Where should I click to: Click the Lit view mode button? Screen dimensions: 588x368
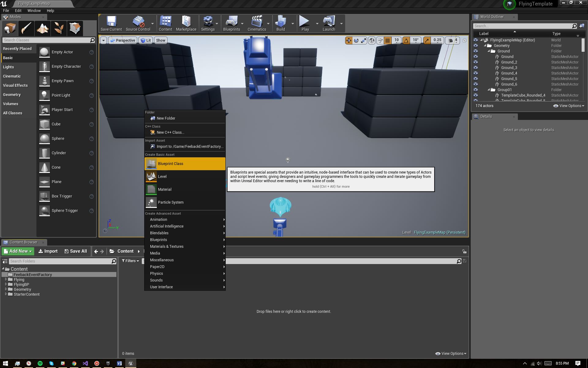coord(146,40)
